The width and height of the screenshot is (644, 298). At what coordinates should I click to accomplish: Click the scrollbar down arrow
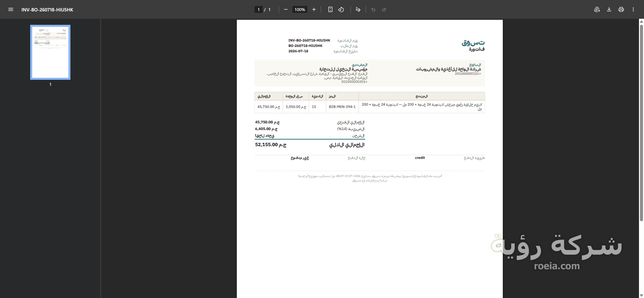pyautogui.click(x=641, y=295)
